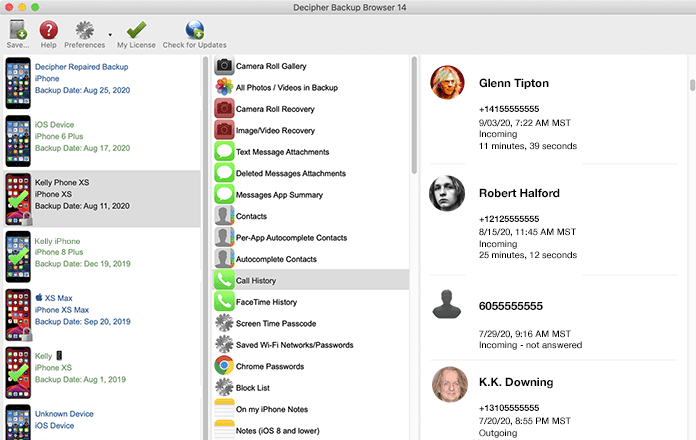Select the Robert Halford name

pyautogui.click(x=519, y=193)
